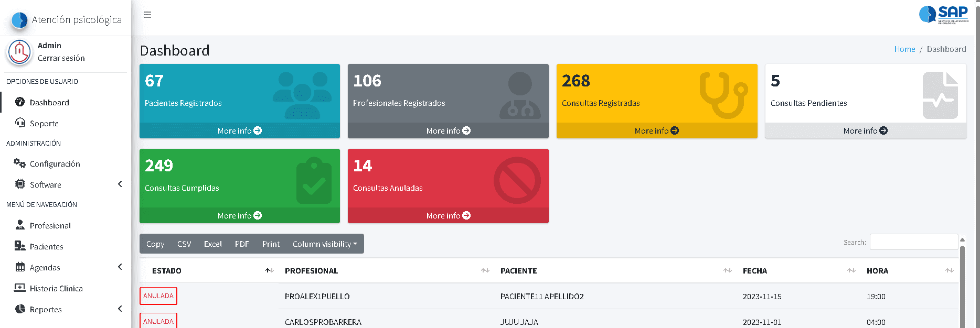Sort the table by the HORA column
Image resolution: width=980 pixels, height=328 pixels.
pyautogui.click(x=909, y=271)
